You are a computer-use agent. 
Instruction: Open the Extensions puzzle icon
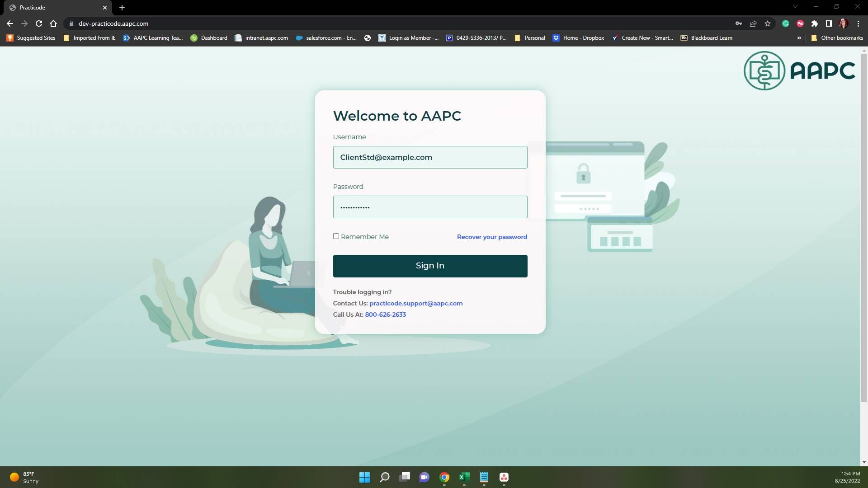coord(815,23)
